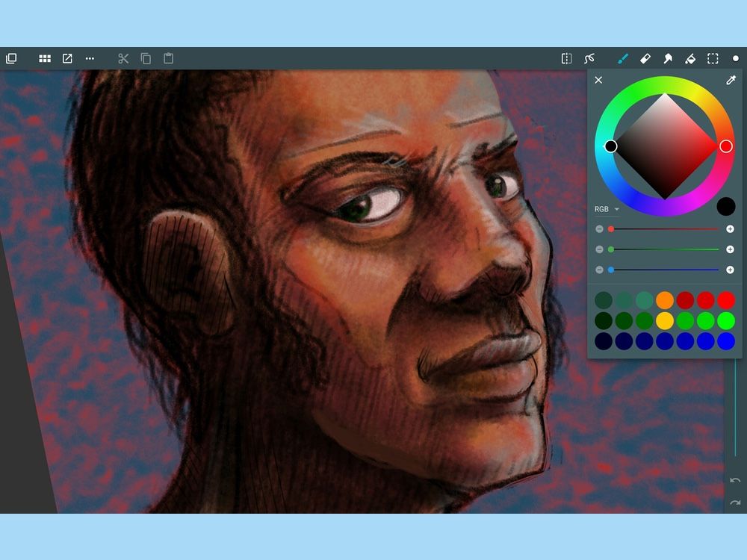Open the Export/Share panel
This screenshot has height=560, width=747.
tap(66, 58)
